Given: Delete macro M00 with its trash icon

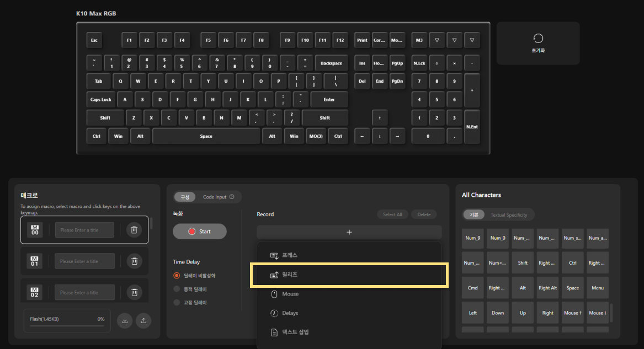Looking at the screenshot, I should (x=134, y=230).
